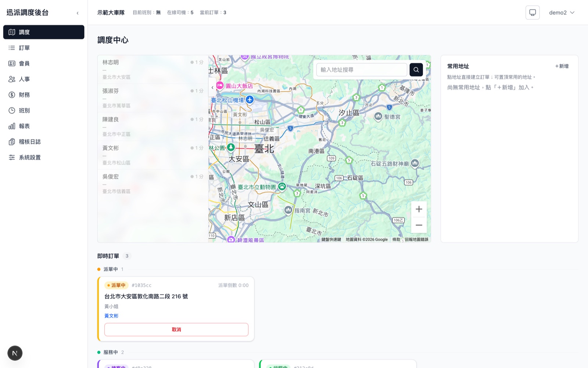Open 條款 terms link on map
Viewport: 588px width, 368px height.
pos(396,239)
